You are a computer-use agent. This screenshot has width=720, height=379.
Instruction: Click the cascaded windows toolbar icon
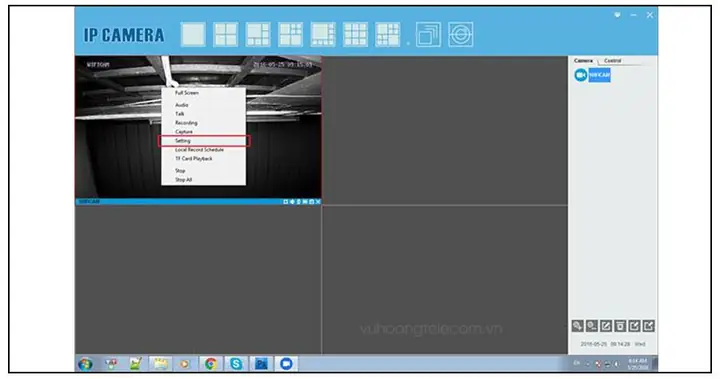[x=428, y=34]
